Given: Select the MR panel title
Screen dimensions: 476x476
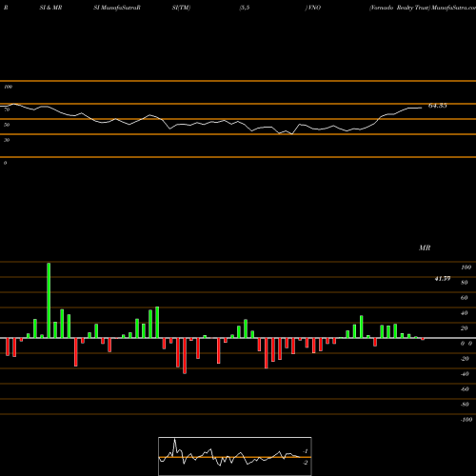Looking at the screenshot, I should pyautogui.click(x=425, y=248).
